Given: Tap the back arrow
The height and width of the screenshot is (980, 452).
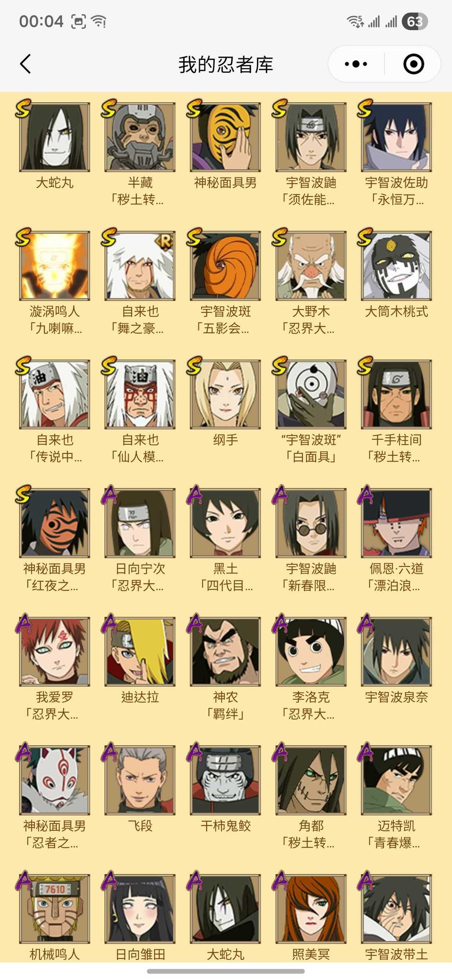Looking at the screenshot, I should pos(26,64).
